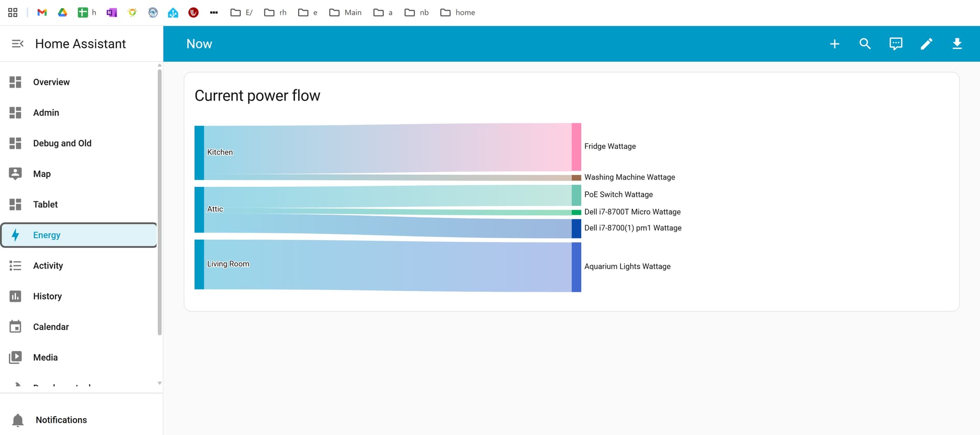Click the download icon in header
The height and width of the screenshot is (435, 980).
pos(957,44)
